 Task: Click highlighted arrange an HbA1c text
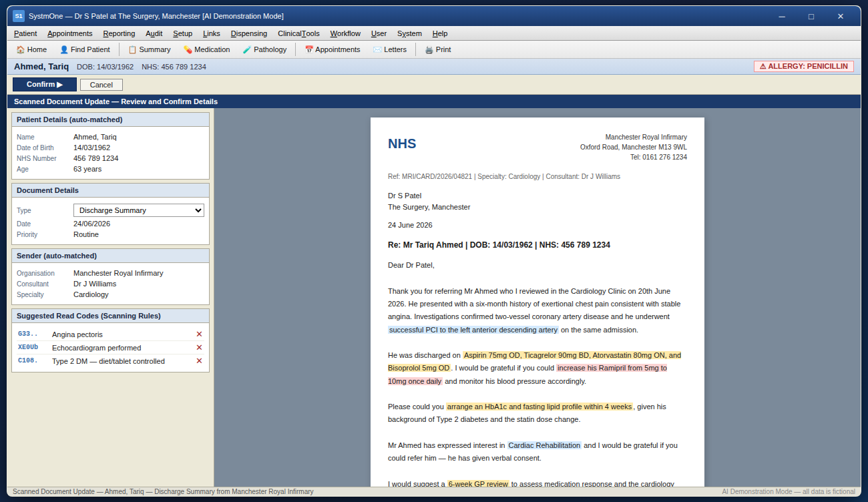pos(539,407)
